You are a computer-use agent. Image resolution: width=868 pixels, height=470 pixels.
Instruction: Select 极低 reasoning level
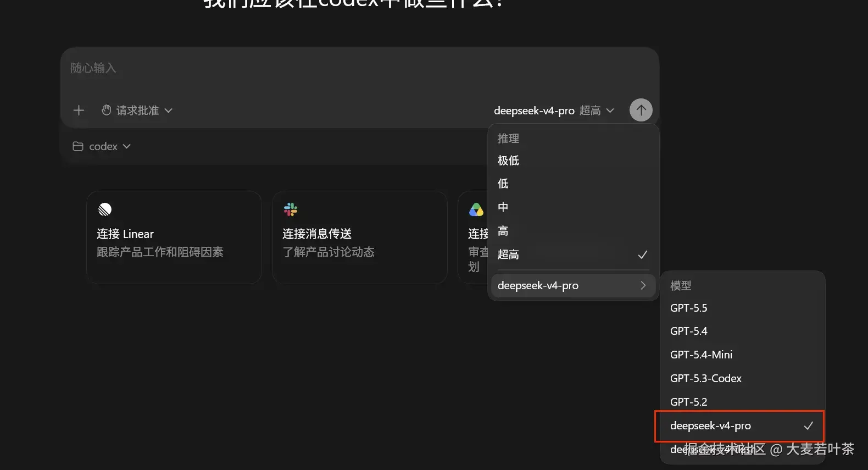click(x=572, y=161)
